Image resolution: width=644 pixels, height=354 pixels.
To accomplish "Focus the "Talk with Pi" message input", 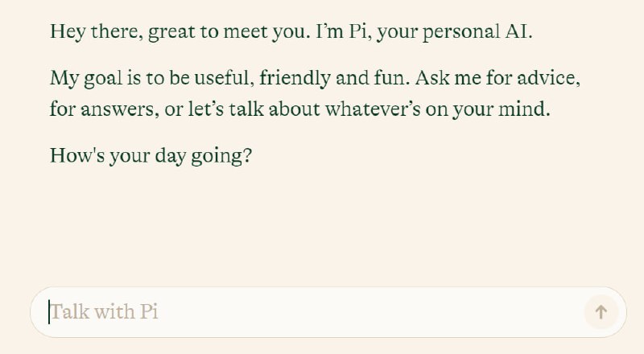I will click(x=306, y=312).
